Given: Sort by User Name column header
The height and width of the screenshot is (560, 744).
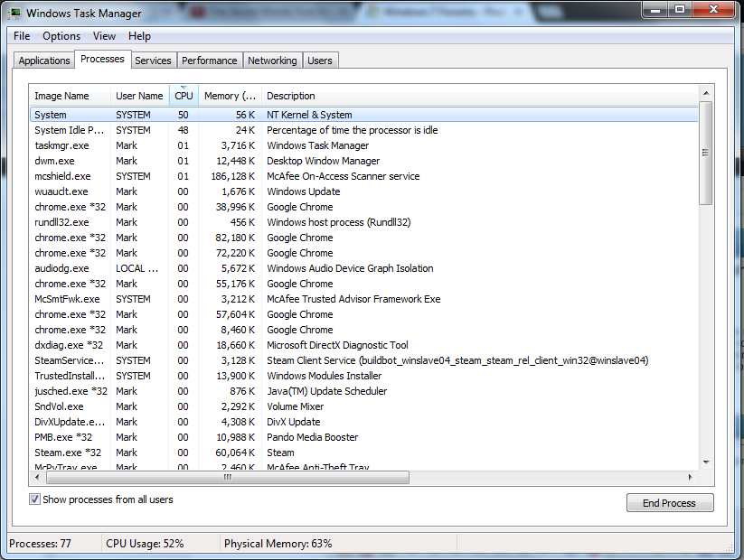Looking at the screenshot, I should [x=139, y=96].
